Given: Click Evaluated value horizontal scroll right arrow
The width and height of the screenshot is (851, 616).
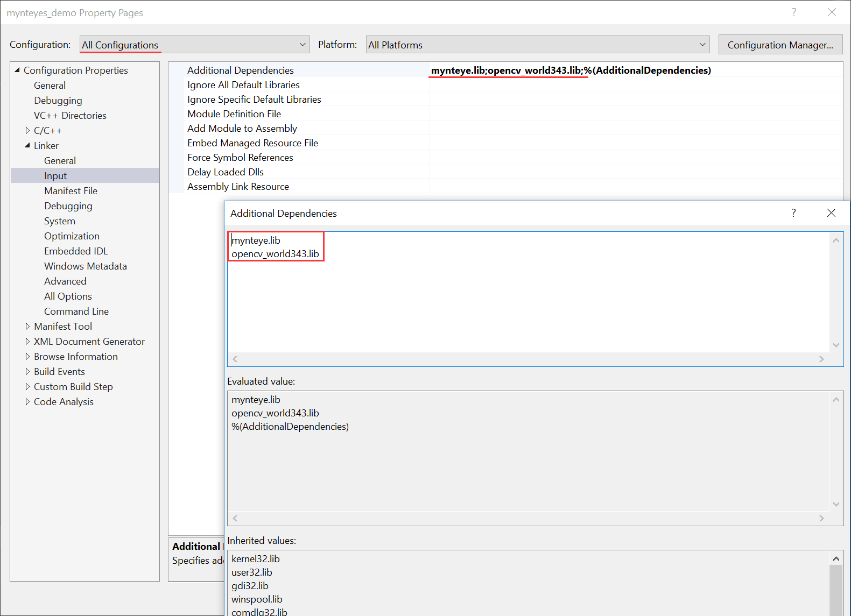Looking at the screenshot, I should (x=821, y=518).
